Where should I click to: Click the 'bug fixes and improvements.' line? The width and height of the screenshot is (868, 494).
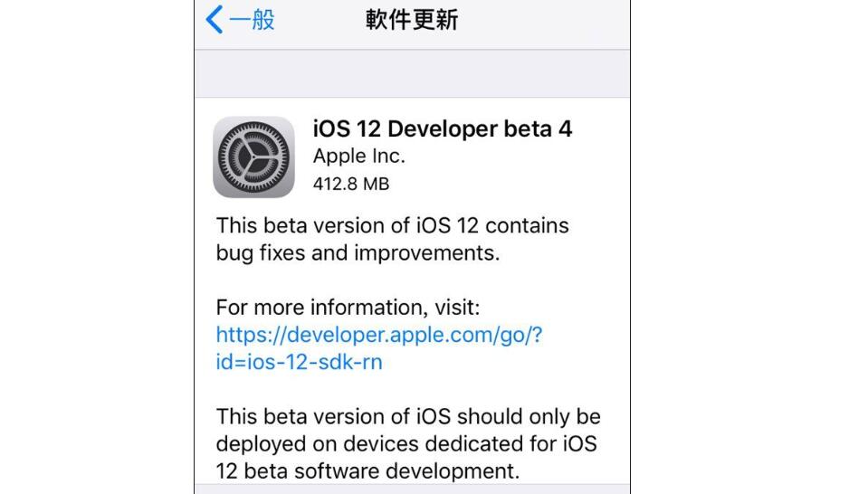[x=358, y=253]
